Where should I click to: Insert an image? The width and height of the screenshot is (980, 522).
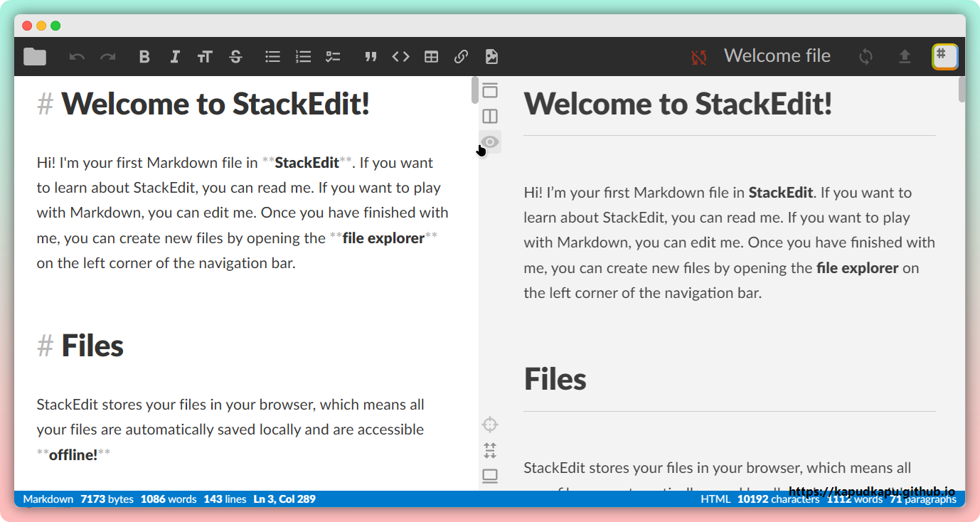point(491,57)
